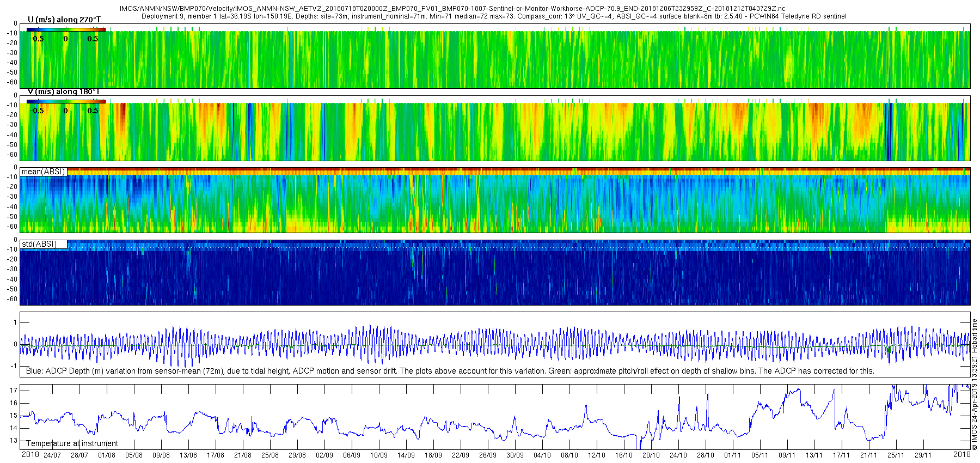Click the blue ADCP depth variation caption

pos(450,371)
